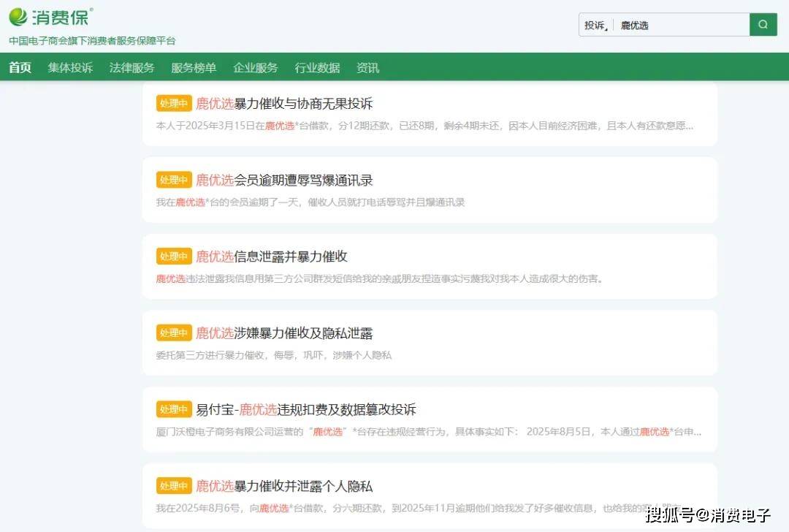Image resolution: width=789 pixels, height=532 pixels.
Task: Go to the 首页 tab
Action: point(20,68)
